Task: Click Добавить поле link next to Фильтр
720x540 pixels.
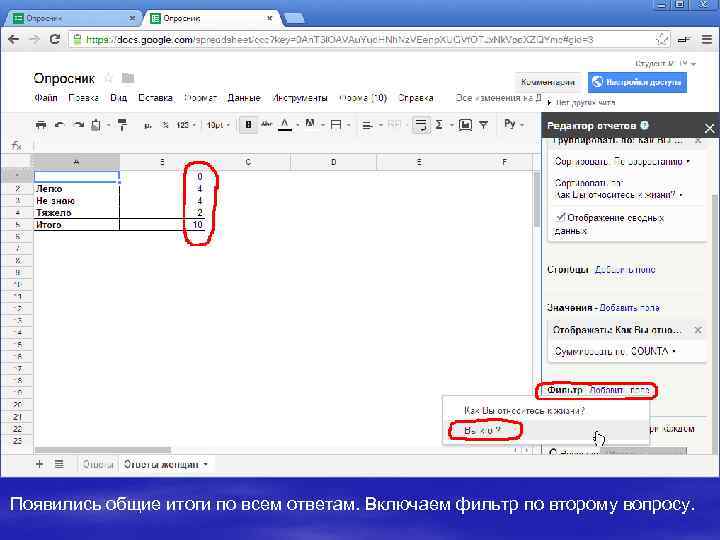Action: [619, 390]
